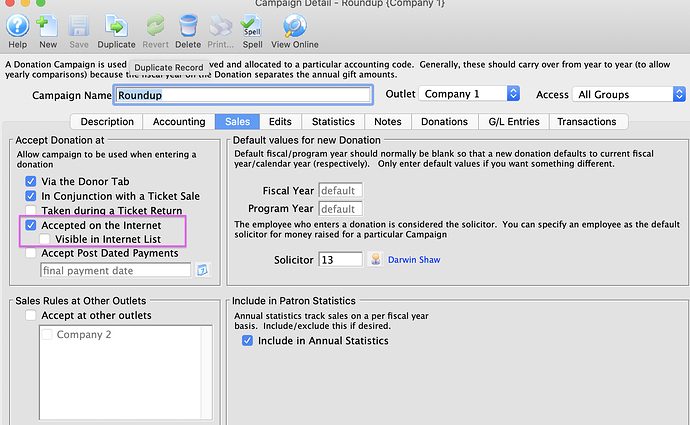Open the Access All Groups dropdown
The image size is (690, 425).
pos(629,94)
